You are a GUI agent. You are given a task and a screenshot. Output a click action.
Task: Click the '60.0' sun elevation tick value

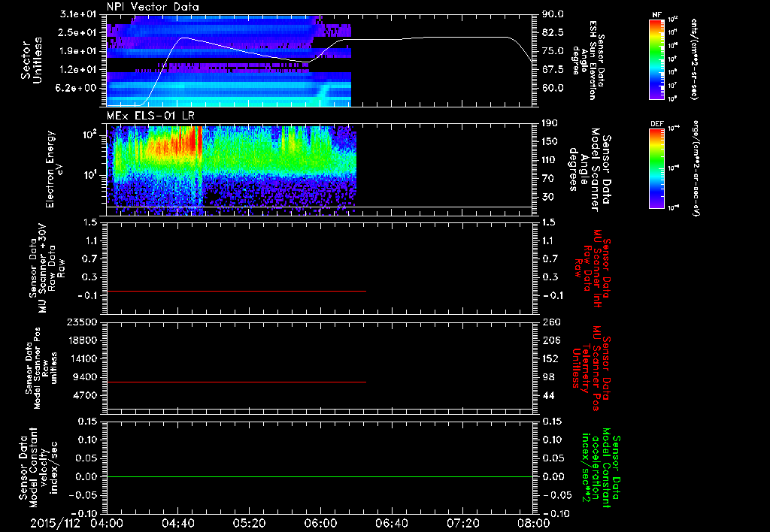[553, 88]
